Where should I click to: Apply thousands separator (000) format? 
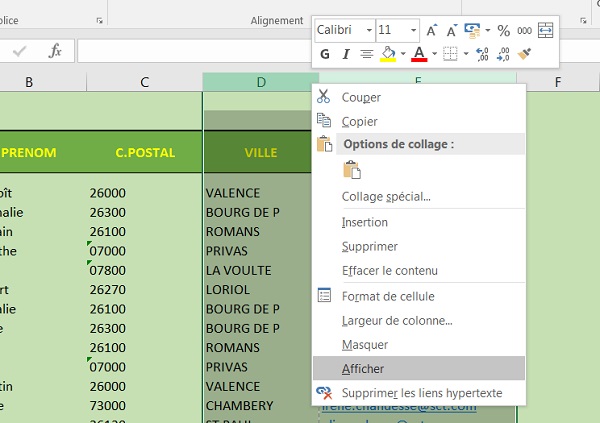pyautogui.click(x=524, y=31)
